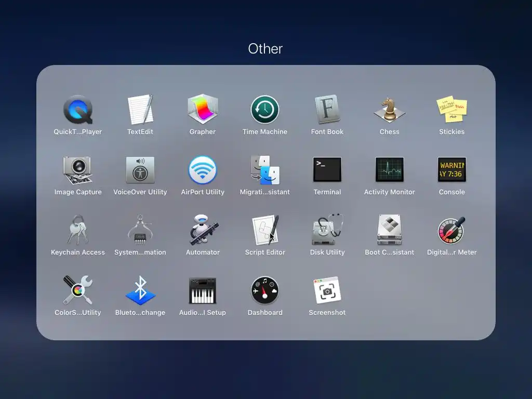Open QuickTime Player app icon
Image resolution: width=532 pixels, height=399 pixels.
tap(78, 110)
